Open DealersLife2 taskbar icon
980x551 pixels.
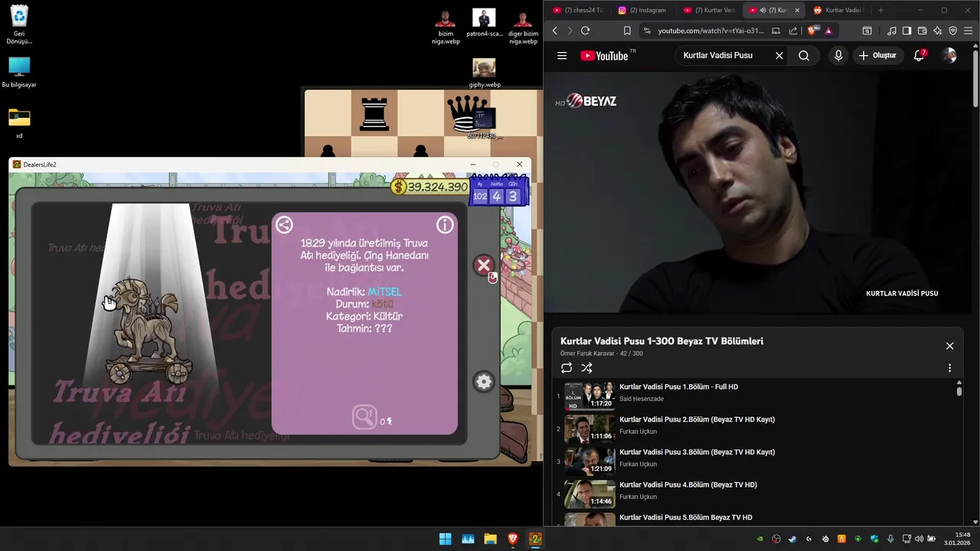(535, 539)
